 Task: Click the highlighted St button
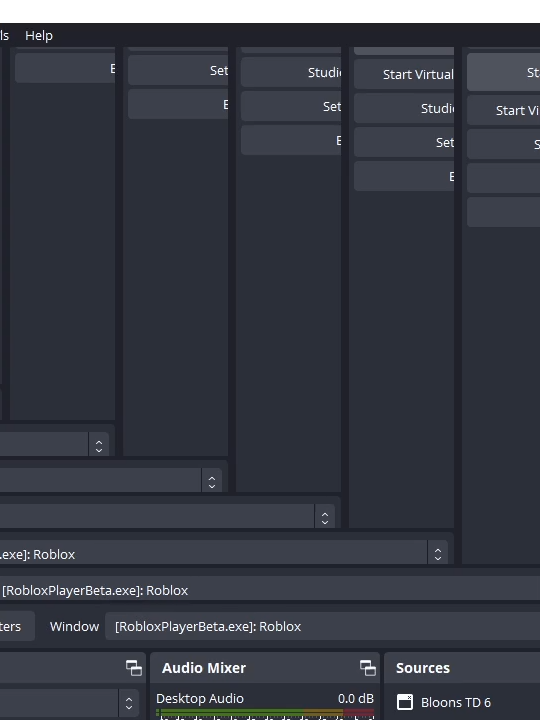pyautogui.click(x=504, y=72)
